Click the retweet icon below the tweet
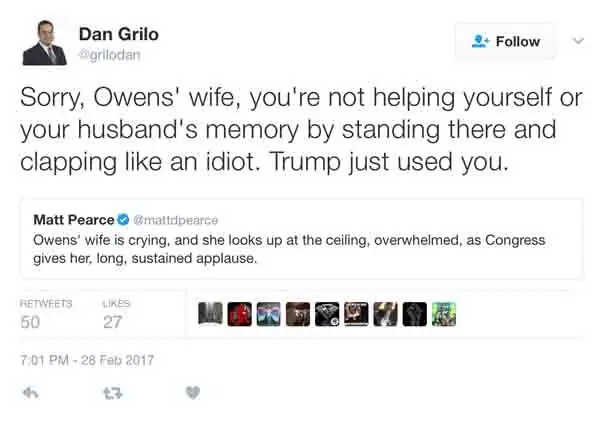This screenshot has height=423, width=600. (x=113, y=393)
